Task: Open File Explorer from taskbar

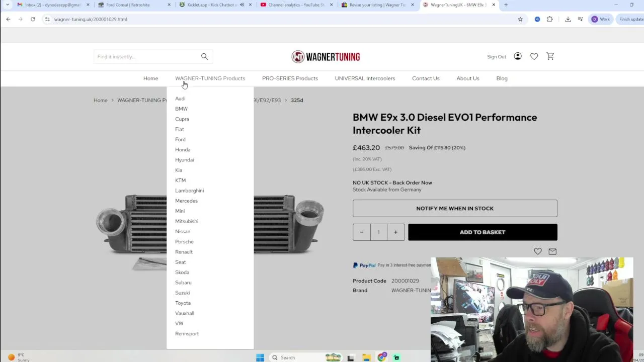Action: tap(366, 357)
